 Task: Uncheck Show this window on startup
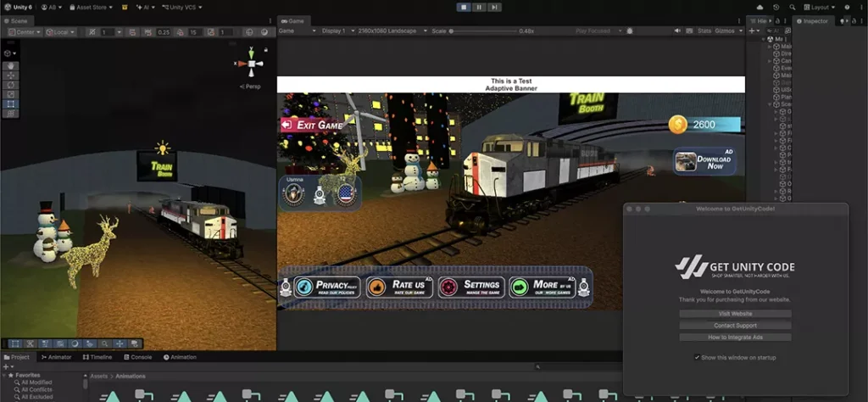697,358
